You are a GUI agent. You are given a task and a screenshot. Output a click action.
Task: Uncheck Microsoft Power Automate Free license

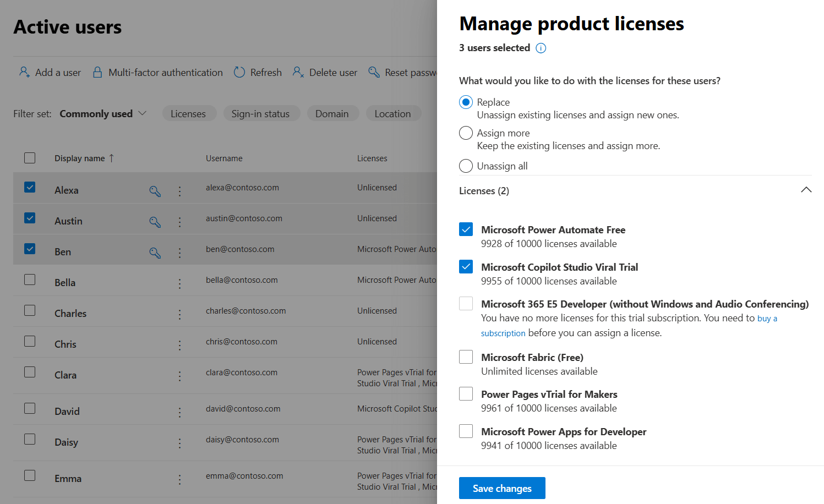466,229
